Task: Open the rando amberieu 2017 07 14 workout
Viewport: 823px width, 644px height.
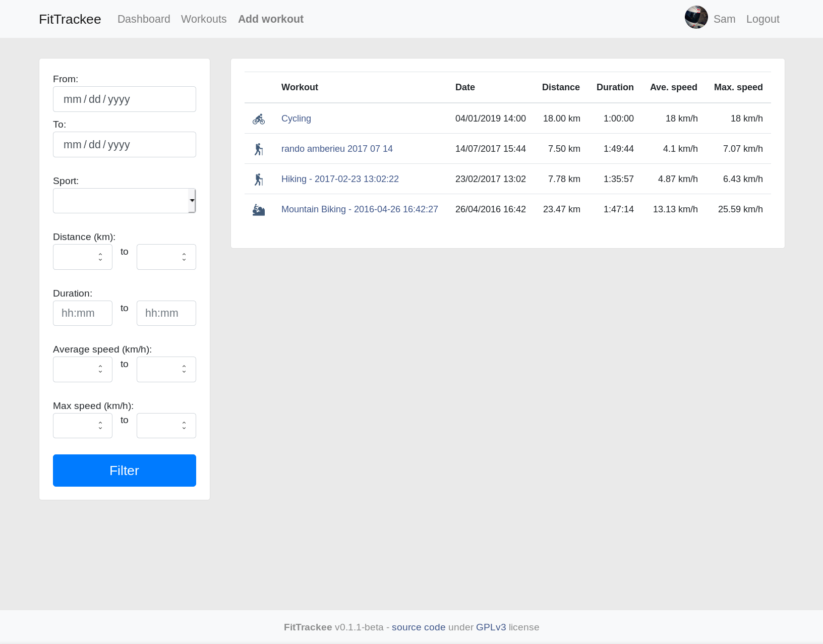Action: [337, 149]
